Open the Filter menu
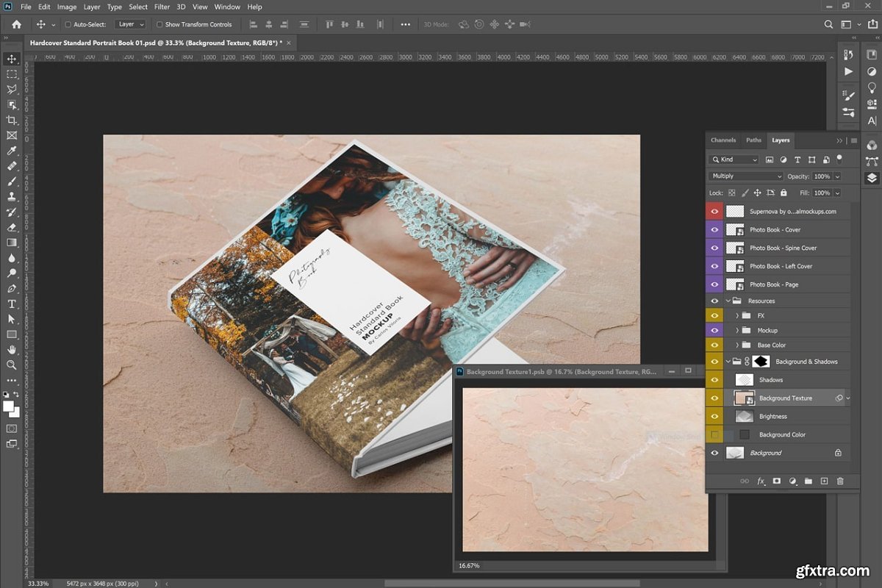Image resolution: width=882 pixels, height=588 pixels. point(162,7)
